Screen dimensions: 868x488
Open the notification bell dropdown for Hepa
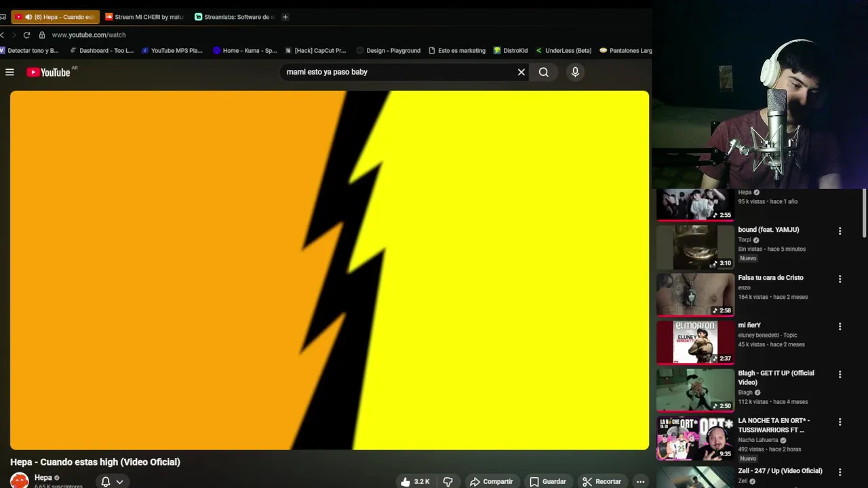[x=112, y=481]
